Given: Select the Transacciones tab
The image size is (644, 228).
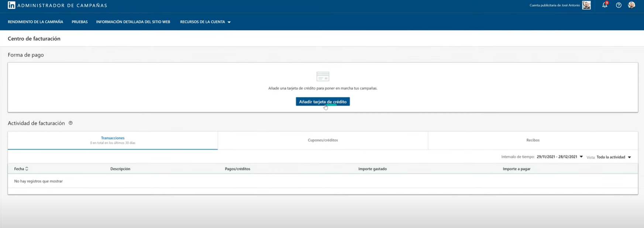Looking at the screenshot, I should (x=113, y=140).
